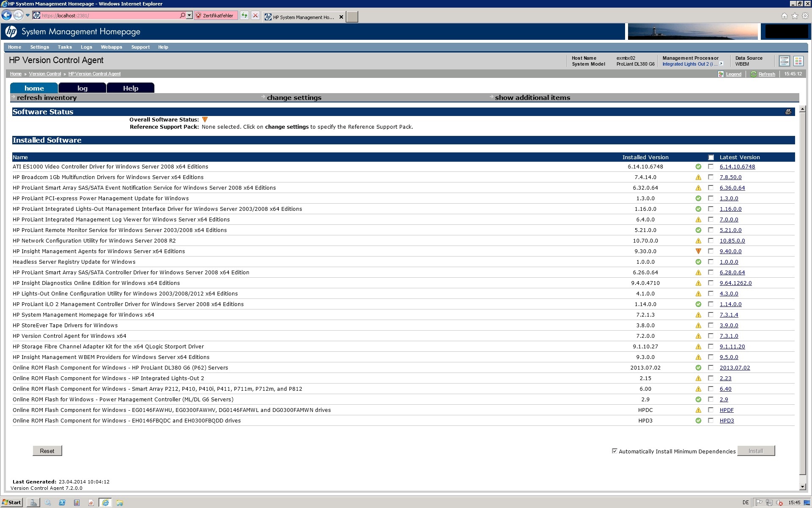Click orange status icon for Insight Management Agents

pos(698,251)
